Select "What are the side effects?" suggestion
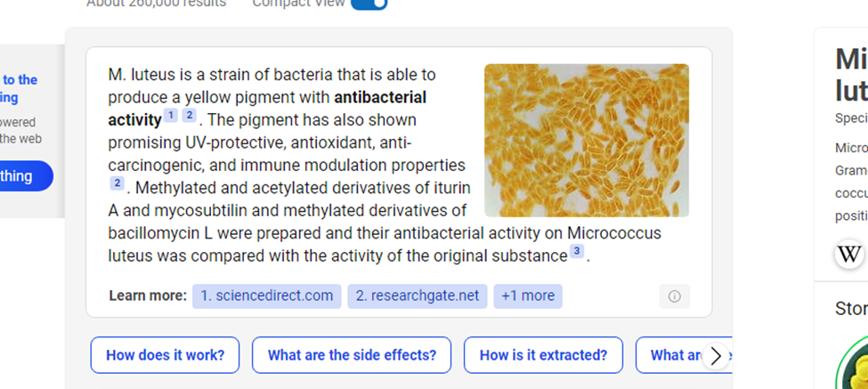Image resolution: width=868 pixels, height=389 pixels. point(352,355)
